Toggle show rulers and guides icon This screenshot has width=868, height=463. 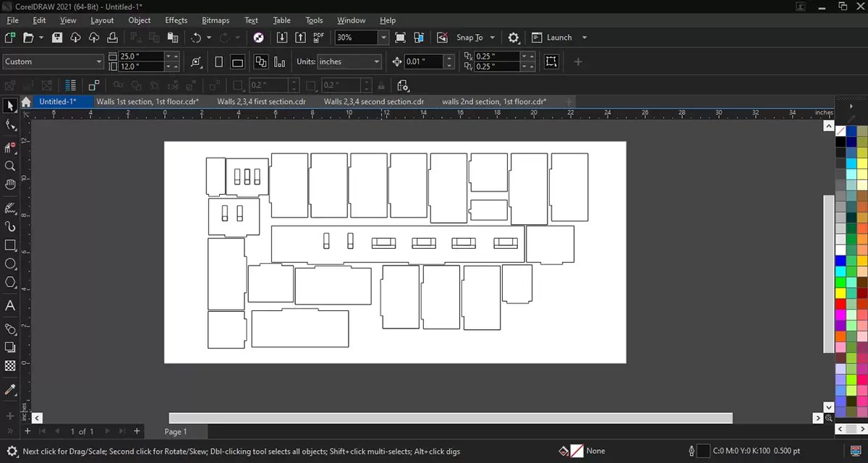419,38
